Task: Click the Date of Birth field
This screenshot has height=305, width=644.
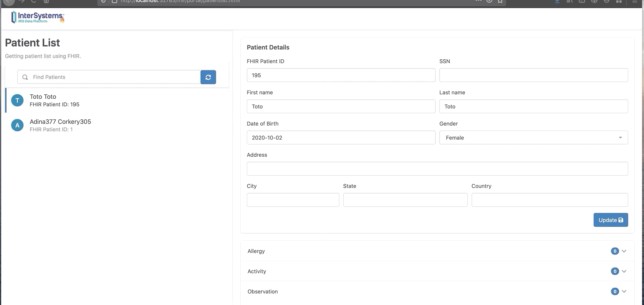Action: tap(341, 137)
